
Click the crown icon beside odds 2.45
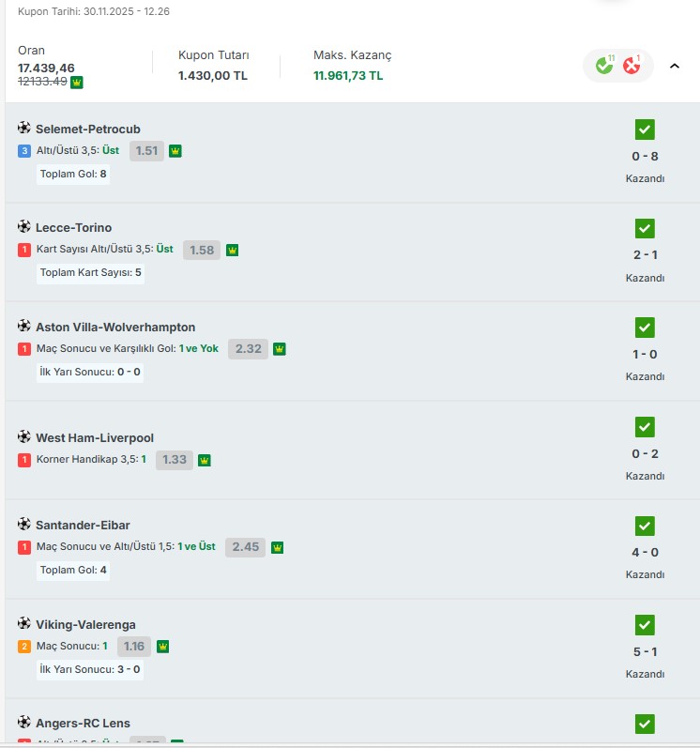tap(277, 547)
